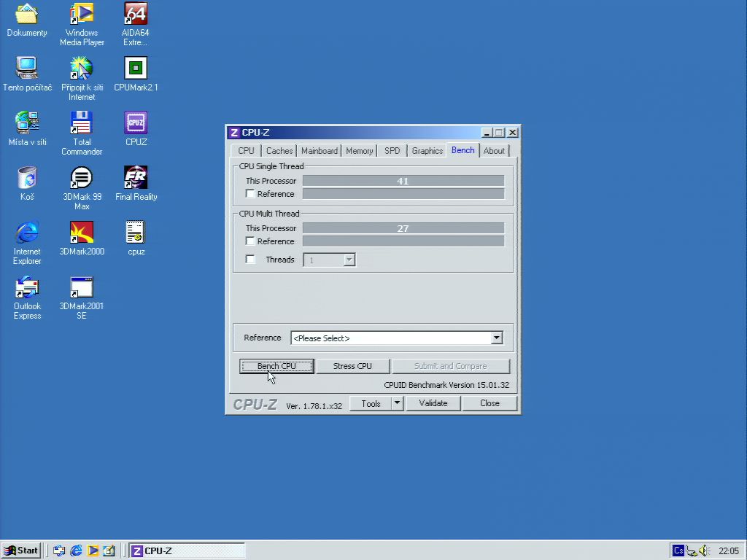
Task: Launch Media Player from quick launch
Action: pyautogui.click(x=93, y=551)
